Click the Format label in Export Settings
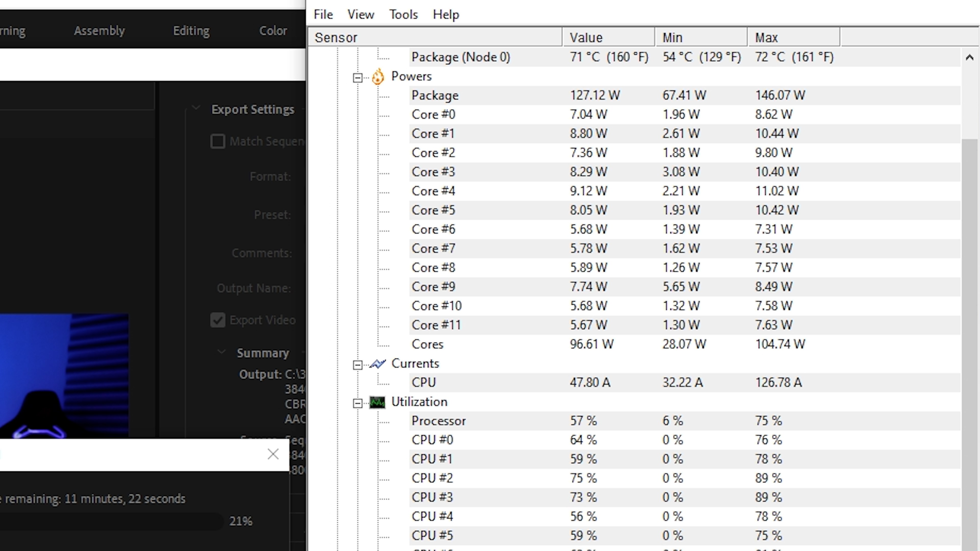Viewport: 980px width, 551px height. click(271, 177)
